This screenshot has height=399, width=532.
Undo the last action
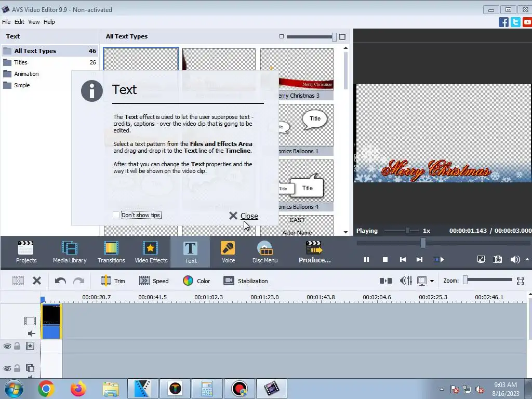tap(60, 281)
